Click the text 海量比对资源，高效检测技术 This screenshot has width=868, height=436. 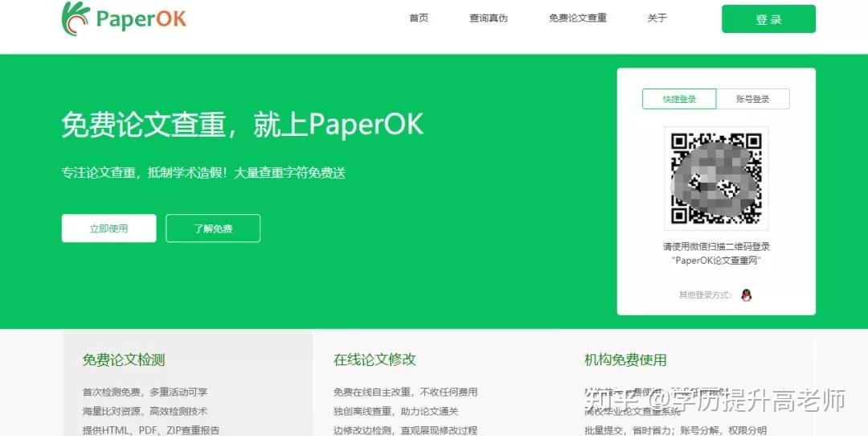pyautogui.click(x=145, y=412)
